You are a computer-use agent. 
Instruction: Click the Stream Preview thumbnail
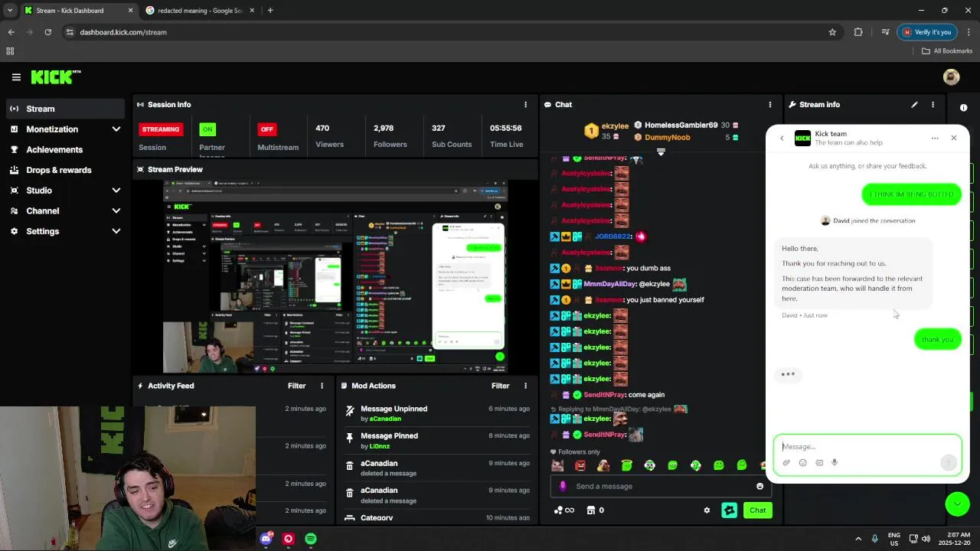335,277
